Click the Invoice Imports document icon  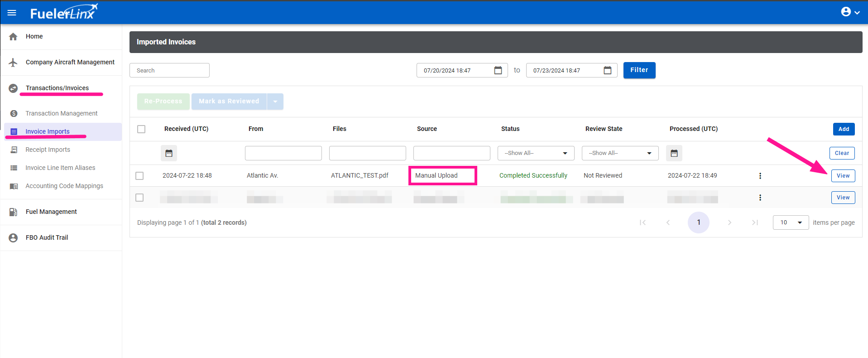(x=14, y=132)
